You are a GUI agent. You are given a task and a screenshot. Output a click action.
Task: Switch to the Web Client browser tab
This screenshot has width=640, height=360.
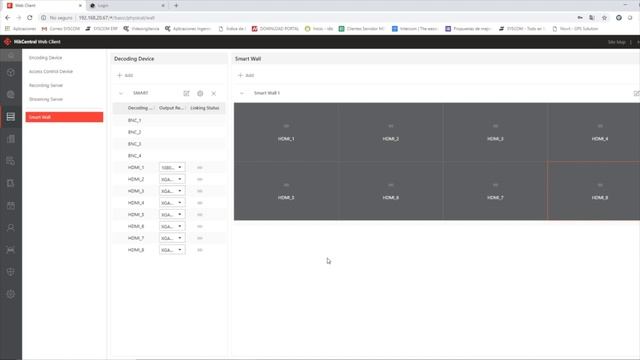click(x=44, y=6)
